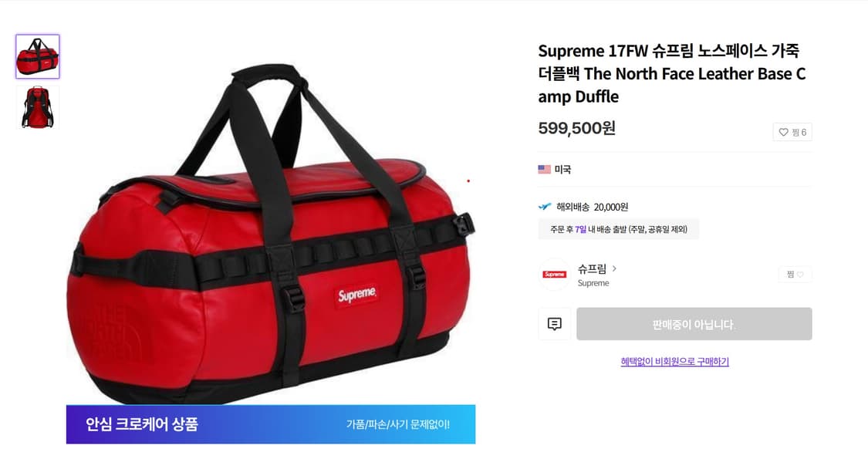Click the 599,500원 price text
Image resolution: width=868 pixels, height=459 pixels.
(x=576, y=128)
